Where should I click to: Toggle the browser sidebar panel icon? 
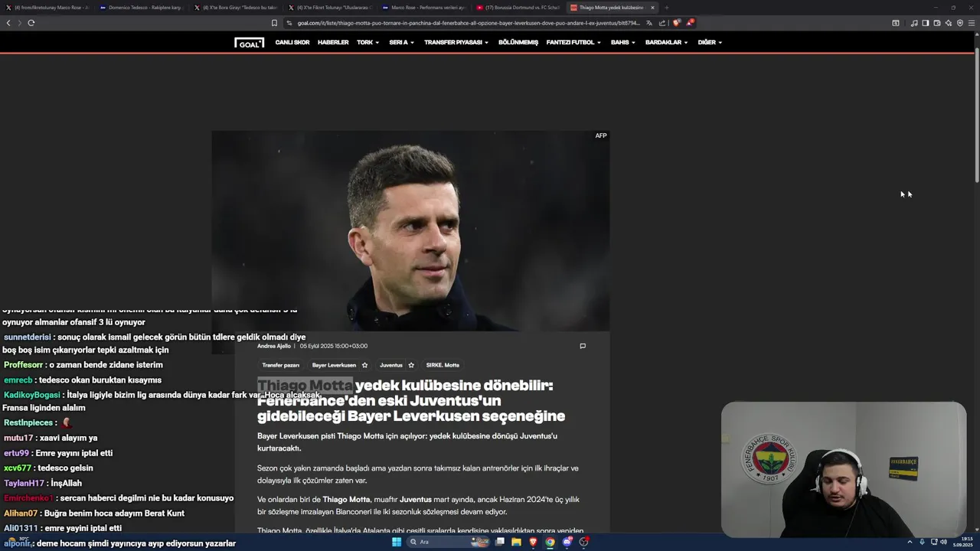926,23
